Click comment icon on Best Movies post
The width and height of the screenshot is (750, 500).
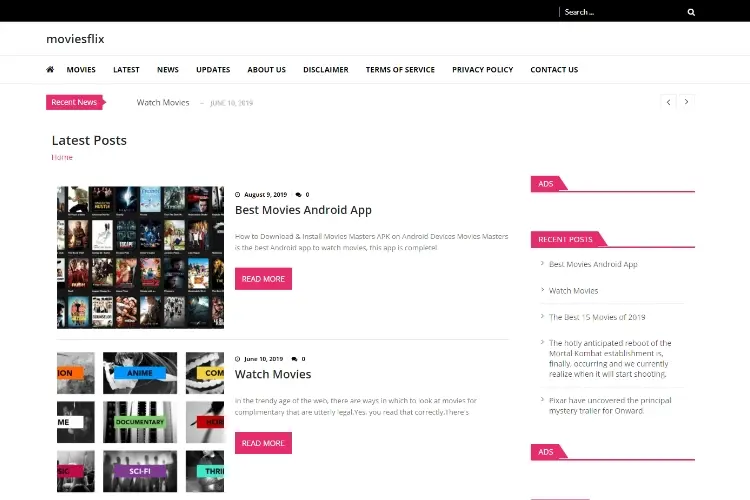pos(298,195)
